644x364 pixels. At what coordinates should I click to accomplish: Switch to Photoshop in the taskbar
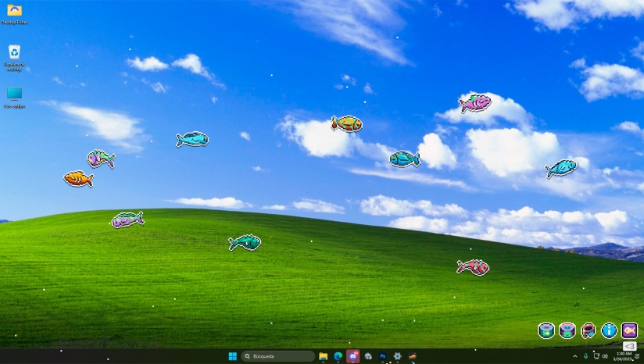(x=383, y=356)
